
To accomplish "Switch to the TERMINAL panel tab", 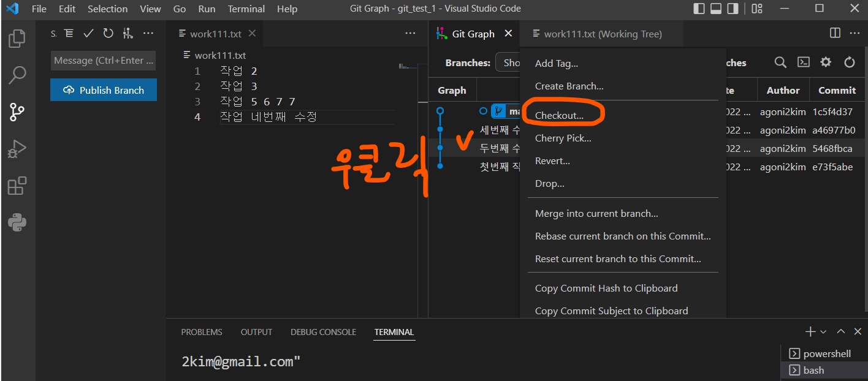I will tap(394, 332).
